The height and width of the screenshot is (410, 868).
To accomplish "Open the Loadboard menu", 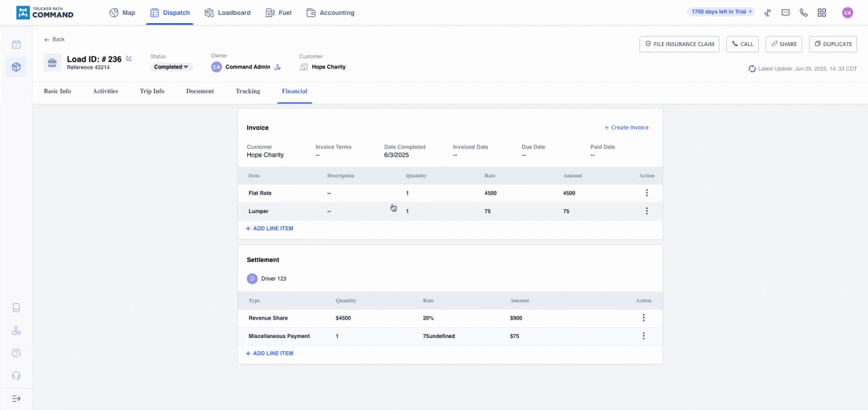I will (x=227, y=13).
